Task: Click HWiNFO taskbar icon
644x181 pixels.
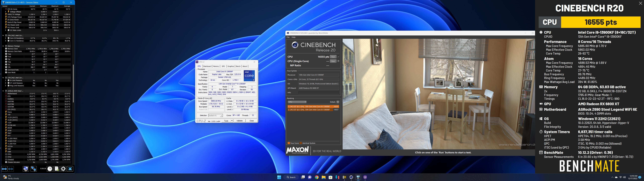Action: (x=358, y=177)
